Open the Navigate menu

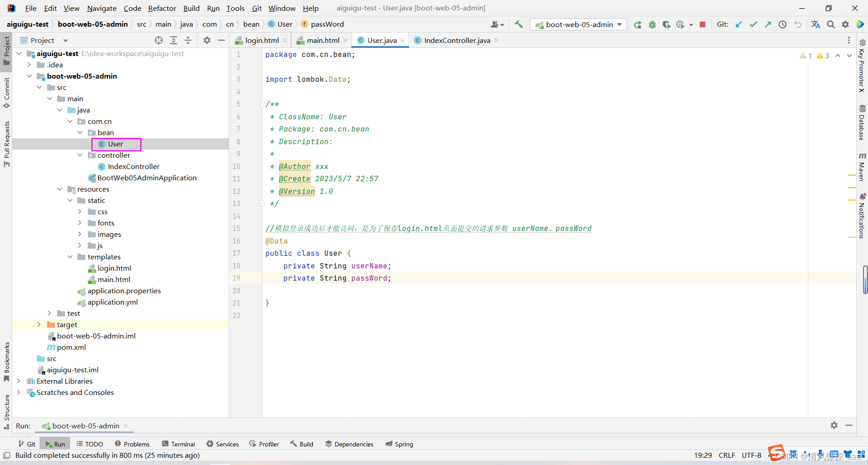point(102,8)
